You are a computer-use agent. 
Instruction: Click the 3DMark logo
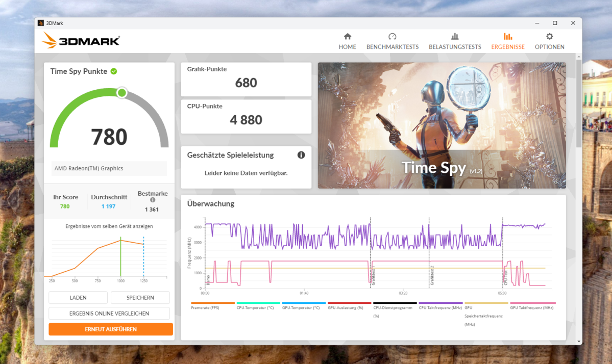[x=81, y=40]
